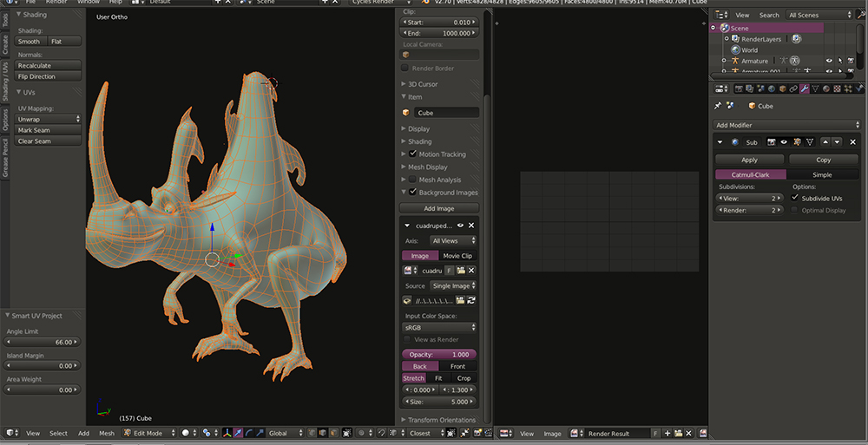Open the Add menu in 3D view header
The height and width of the screenshot is (445, 868).
[x=83, y=434]
